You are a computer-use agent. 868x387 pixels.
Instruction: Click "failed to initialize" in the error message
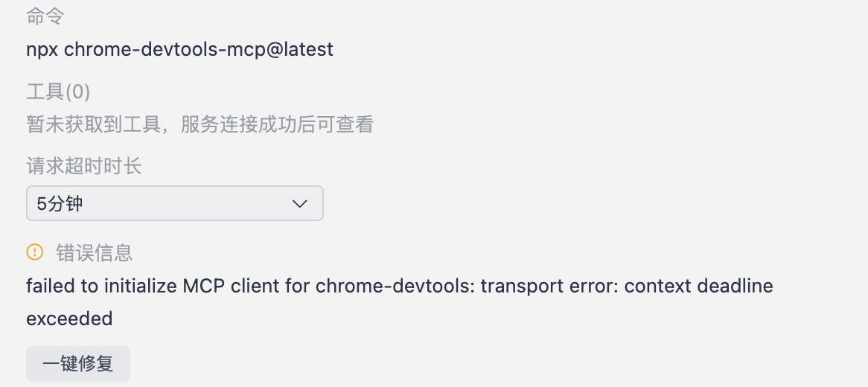tap(101, 286)
